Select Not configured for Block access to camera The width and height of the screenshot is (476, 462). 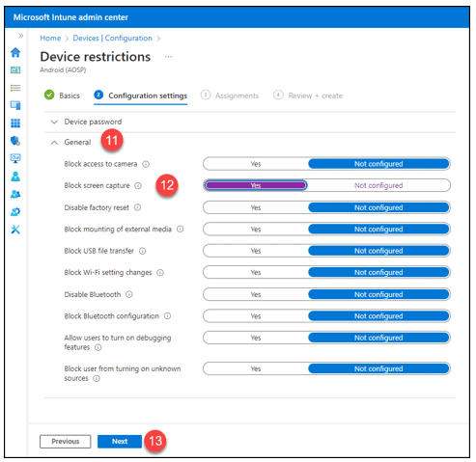tap(378, 164)
